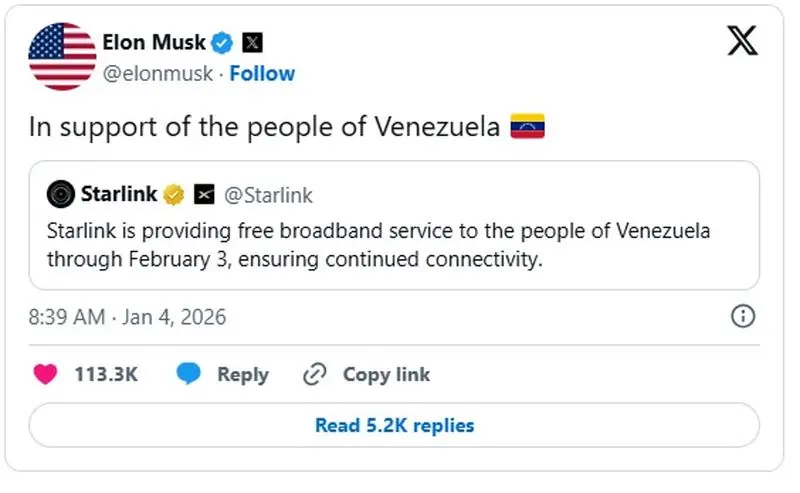Click the blue reply bubble icon

pos(189,374)
